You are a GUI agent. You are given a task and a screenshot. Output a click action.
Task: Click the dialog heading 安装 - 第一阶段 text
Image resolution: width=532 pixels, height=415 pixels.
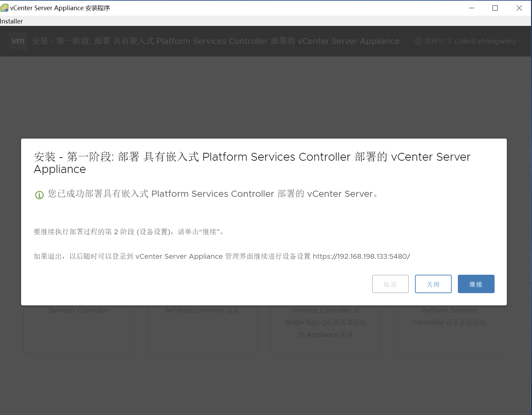pyautogui.click(x=252, y=163)
